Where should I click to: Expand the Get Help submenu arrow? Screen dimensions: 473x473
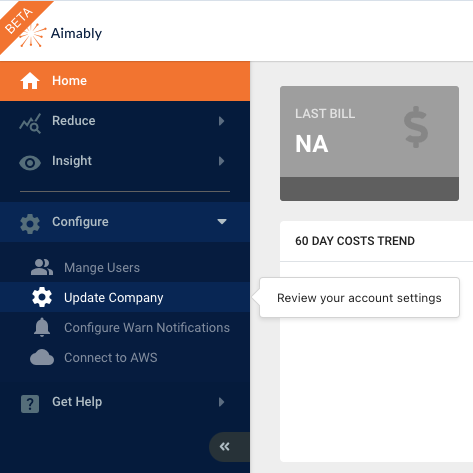tap(221, 402)
